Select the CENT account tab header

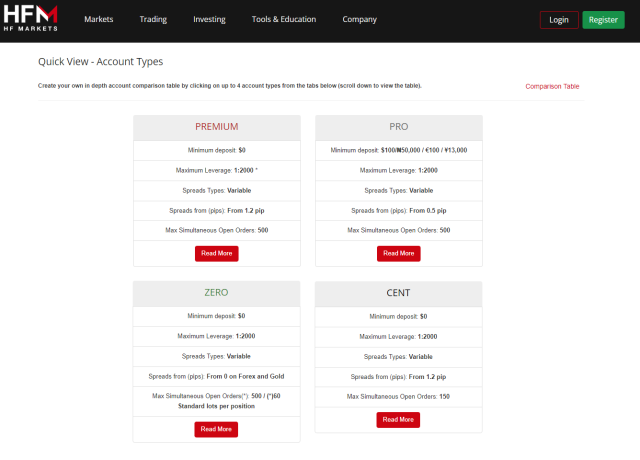(398, 294)
